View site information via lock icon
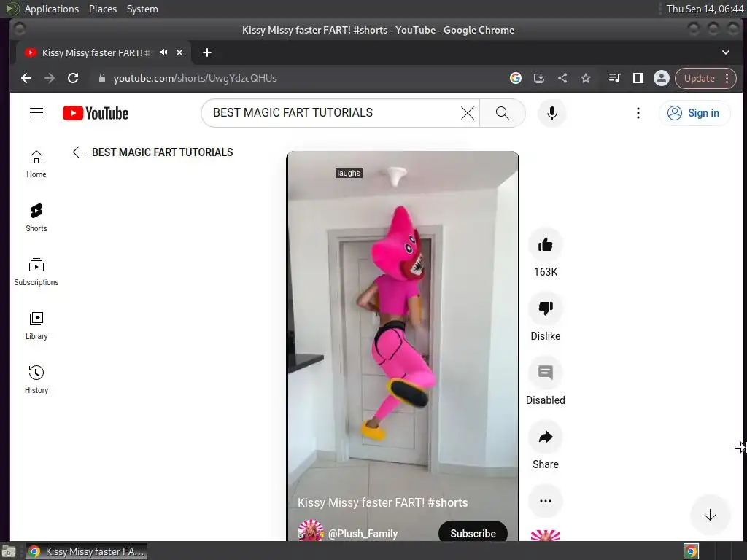This screenshot has width=747, height=560. click(x=101, y=78)
